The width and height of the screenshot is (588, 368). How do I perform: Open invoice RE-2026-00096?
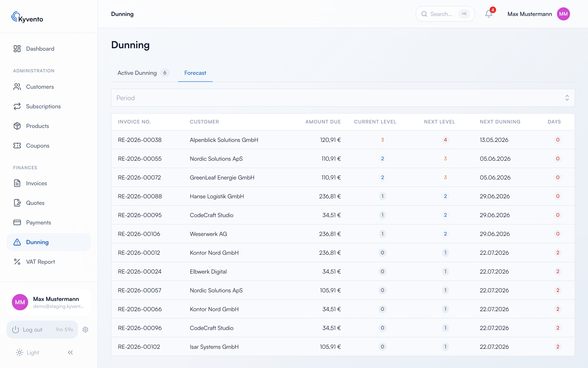click(140, 328)
